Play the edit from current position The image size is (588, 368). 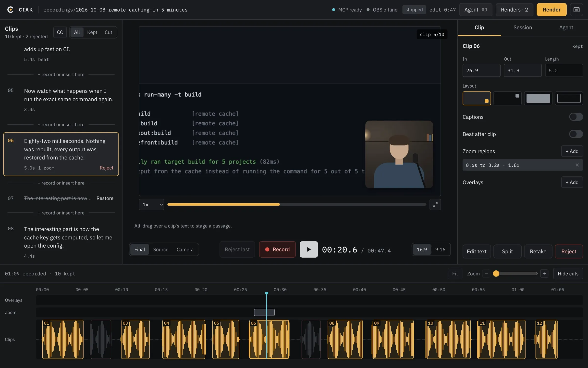pos(309,249)
